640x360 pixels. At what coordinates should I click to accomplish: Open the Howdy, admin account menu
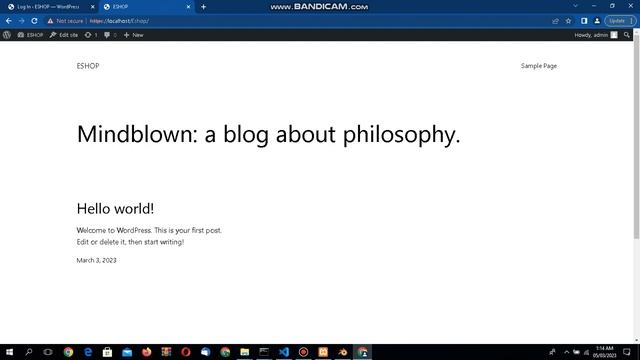pyautogui.click(x=596, y=35)
